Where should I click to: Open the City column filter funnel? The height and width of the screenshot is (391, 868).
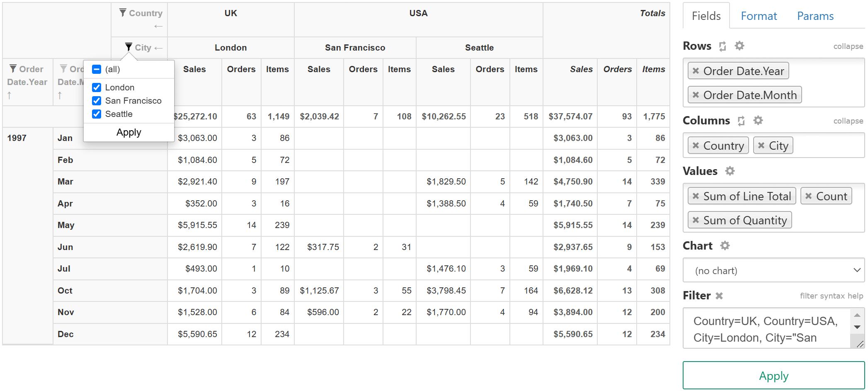129,47
